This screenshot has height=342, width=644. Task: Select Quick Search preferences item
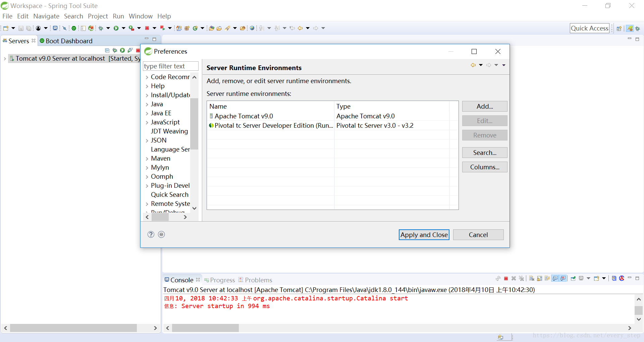[x=170, y=195]
